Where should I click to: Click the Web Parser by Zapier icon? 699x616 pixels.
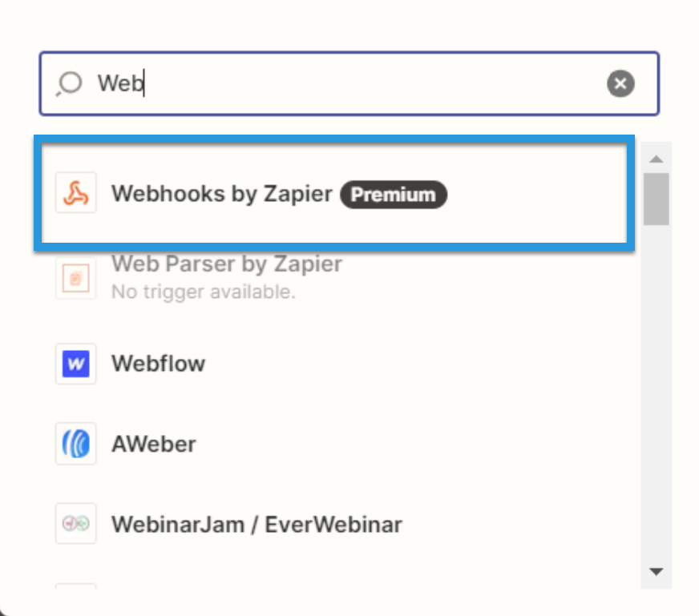click(x=75, y=276)
